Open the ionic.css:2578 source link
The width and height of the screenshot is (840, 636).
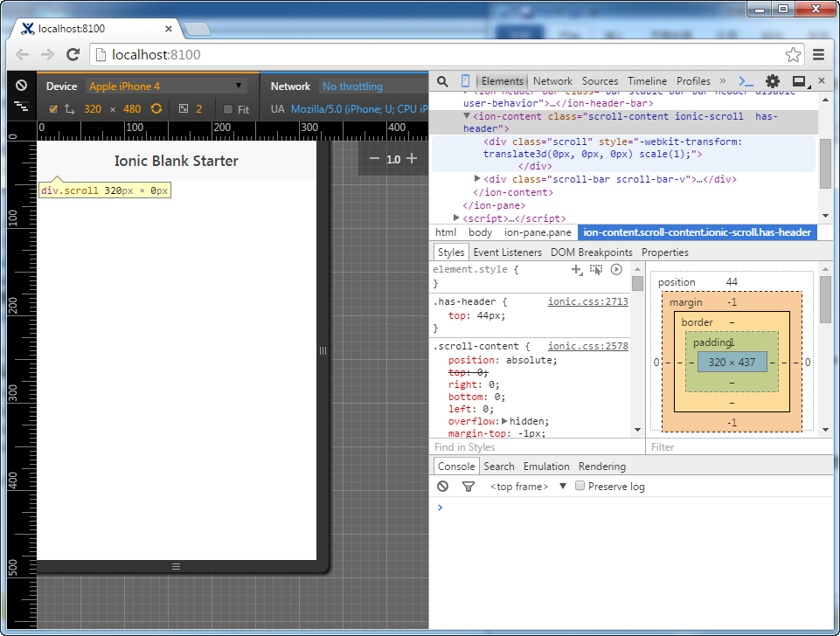click(x=587, y=346)
